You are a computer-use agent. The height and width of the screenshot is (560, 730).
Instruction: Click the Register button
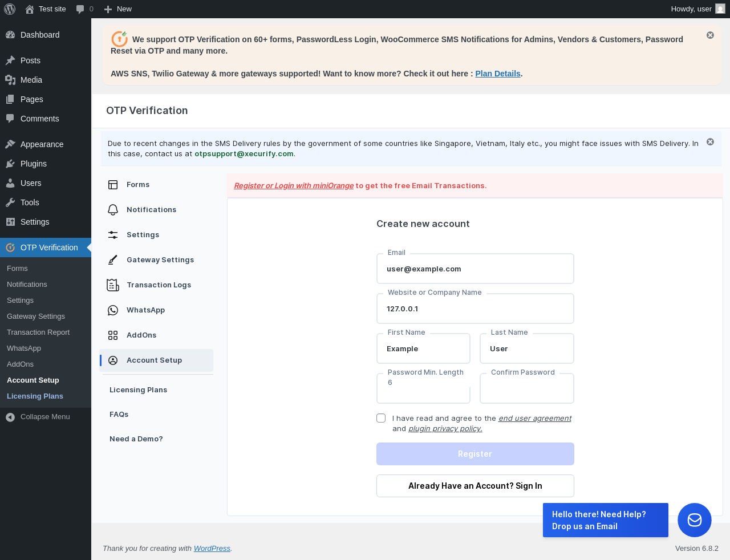pos(475,454)
